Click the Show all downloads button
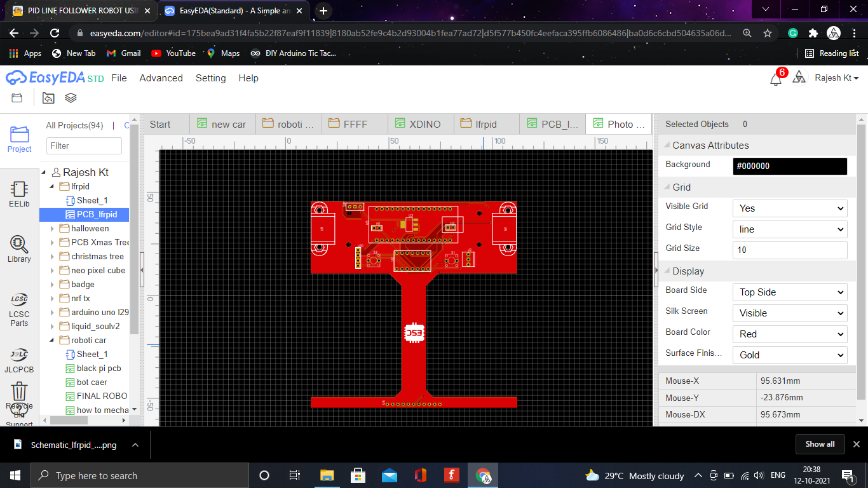 [820, 444]
